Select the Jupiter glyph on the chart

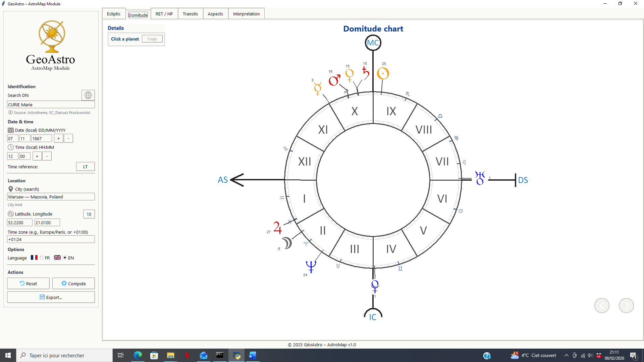click(x=277, y=228)
